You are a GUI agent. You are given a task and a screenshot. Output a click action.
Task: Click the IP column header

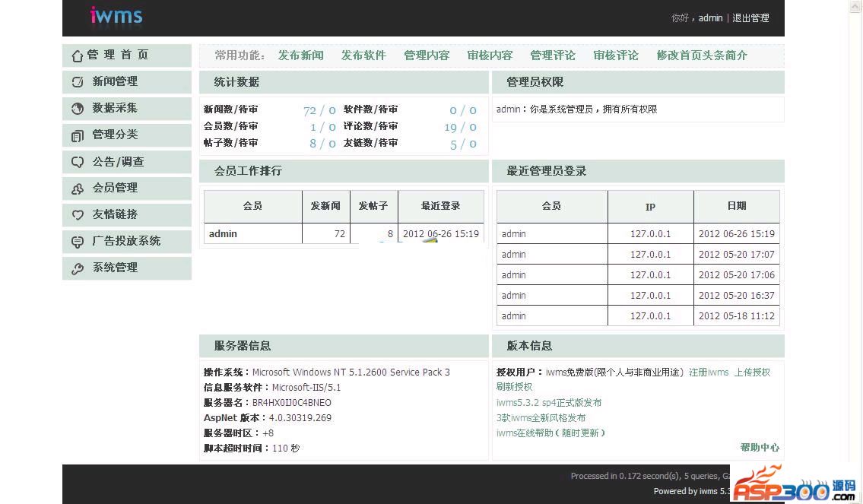(x=651, y=207)
